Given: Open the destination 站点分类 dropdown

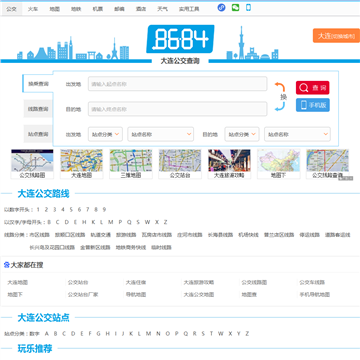Looking at the screenshot, I should click(242, 134).
